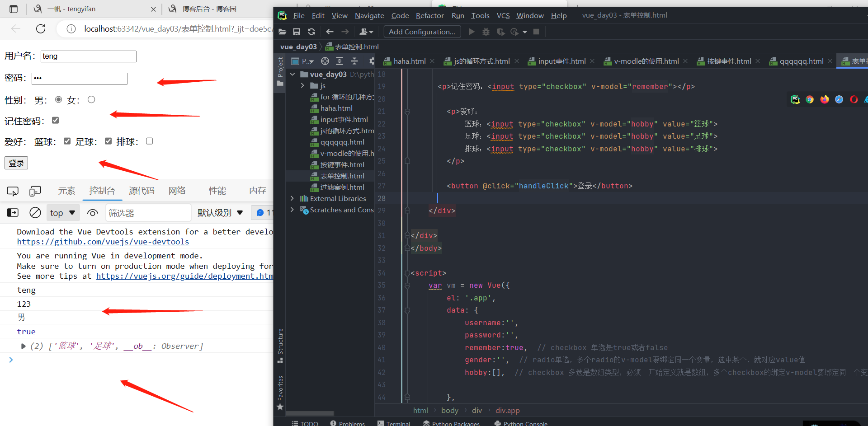Click the locate file target icon in Project panel
Viewport: 868px width, 426px height.
coord(325,61)
